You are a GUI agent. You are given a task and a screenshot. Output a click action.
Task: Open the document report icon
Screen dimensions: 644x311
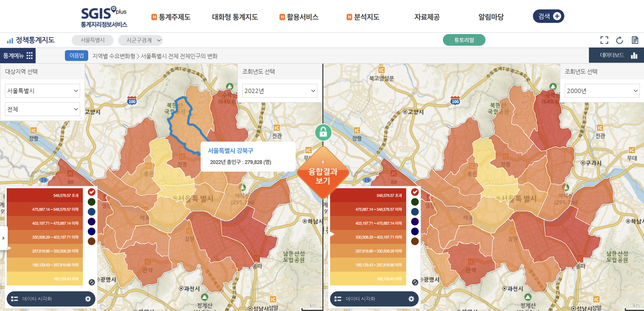tap(635, 40)
